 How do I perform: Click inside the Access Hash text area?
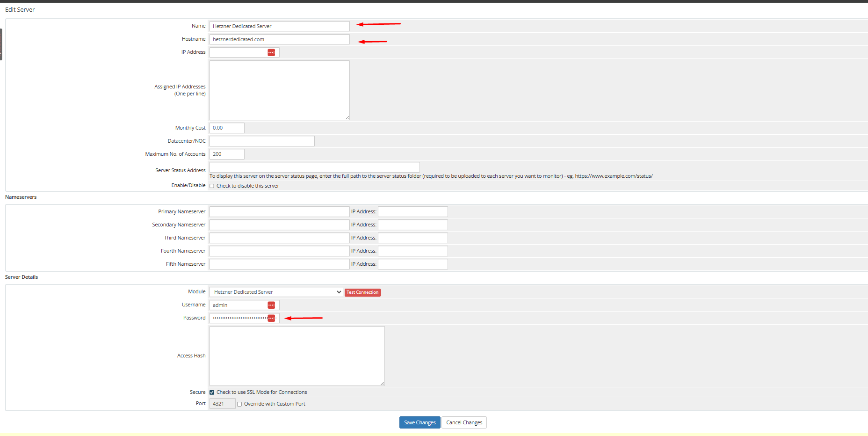(297, 356)
